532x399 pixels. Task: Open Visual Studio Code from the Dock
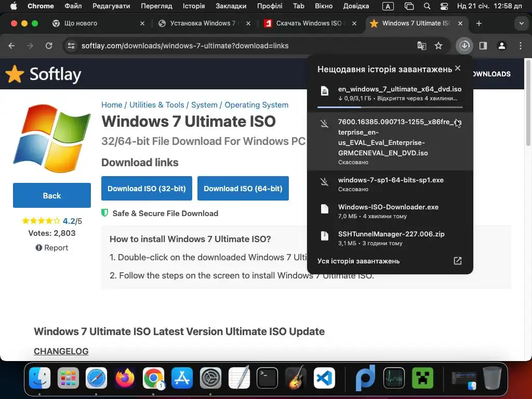click(x=324, y=378)
